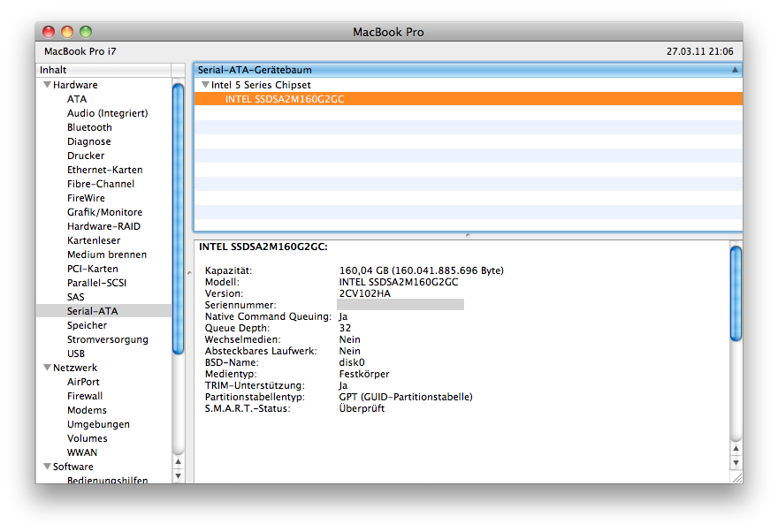This screenshot has width=778, height=532.
Task: Click the details pane scroll down arrow
Action: 736,462
